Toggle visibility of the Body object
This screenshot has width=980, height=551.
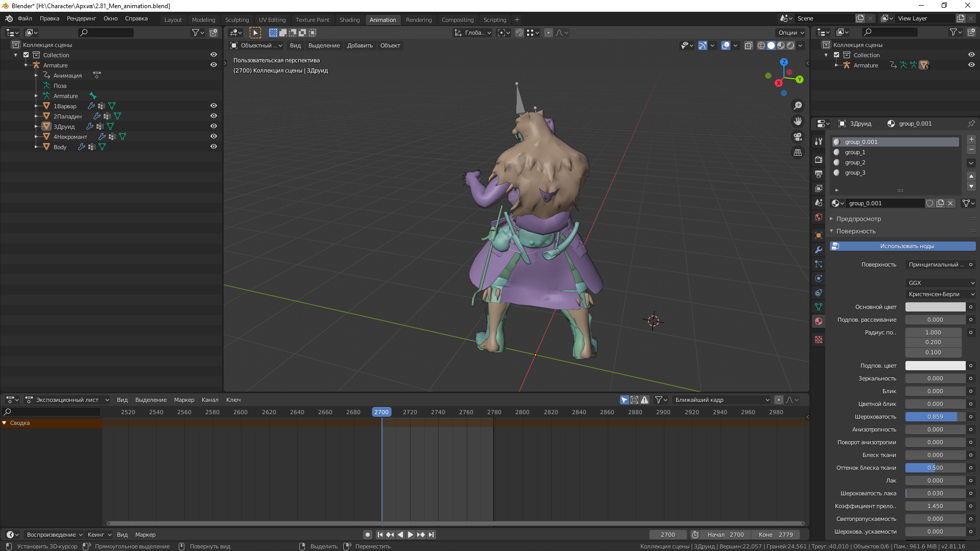213,147
